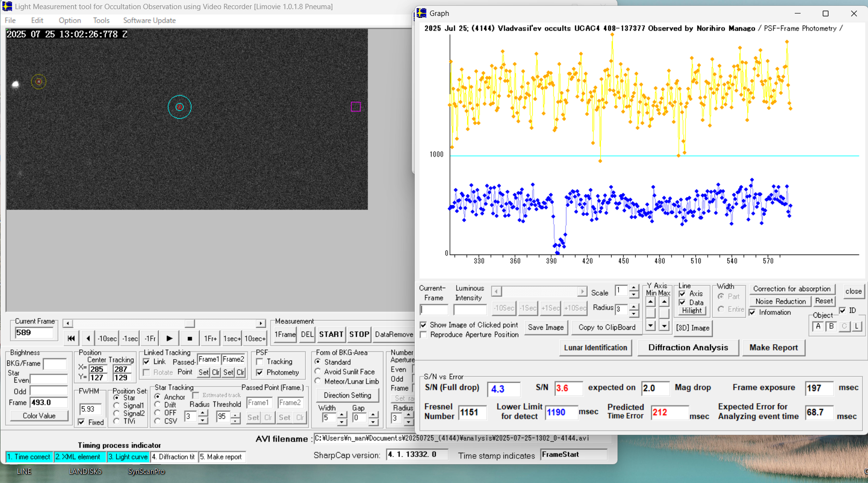Toggle Reproduce Aperture Position checkbox
Image resolution: width=868 pixels, height=483 pixels.
[423, 335]
